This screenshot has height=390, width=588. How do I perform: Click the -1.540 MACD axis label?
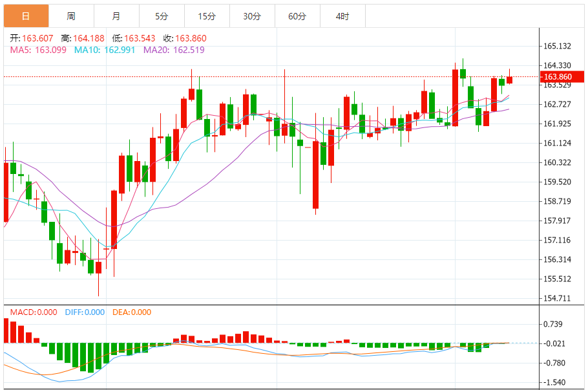pyautogui.click(x=554, y=382)
